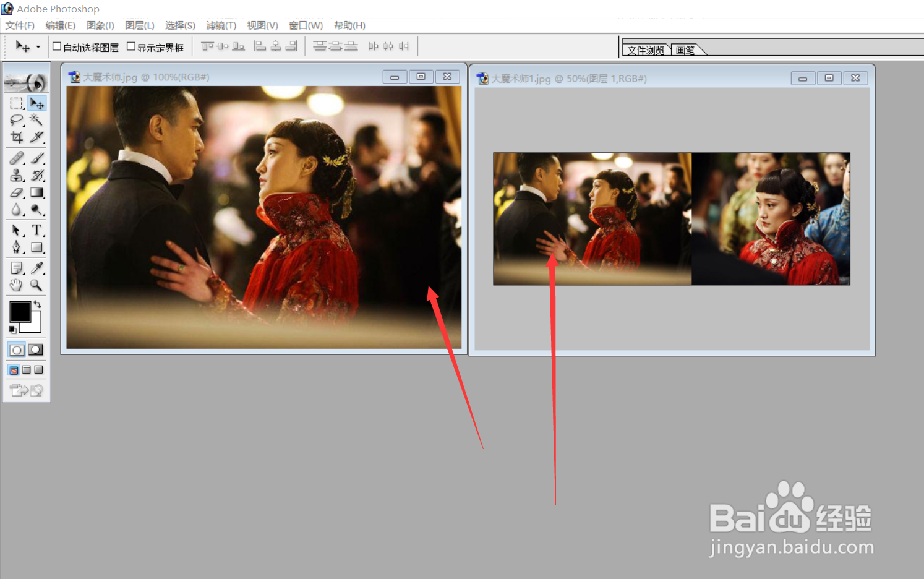
Task: Select the Type tool
Action: [x=36, y=231]
